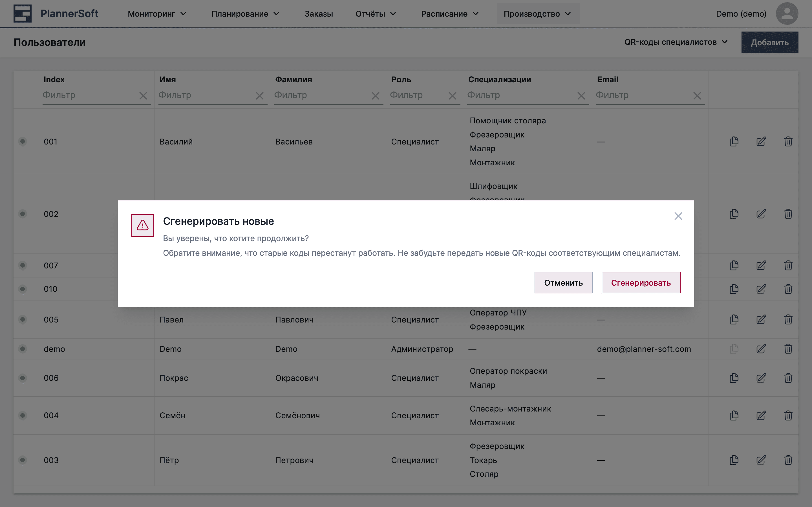
Task: Open the Отчёты menu
Action: (x=376, y=14)
